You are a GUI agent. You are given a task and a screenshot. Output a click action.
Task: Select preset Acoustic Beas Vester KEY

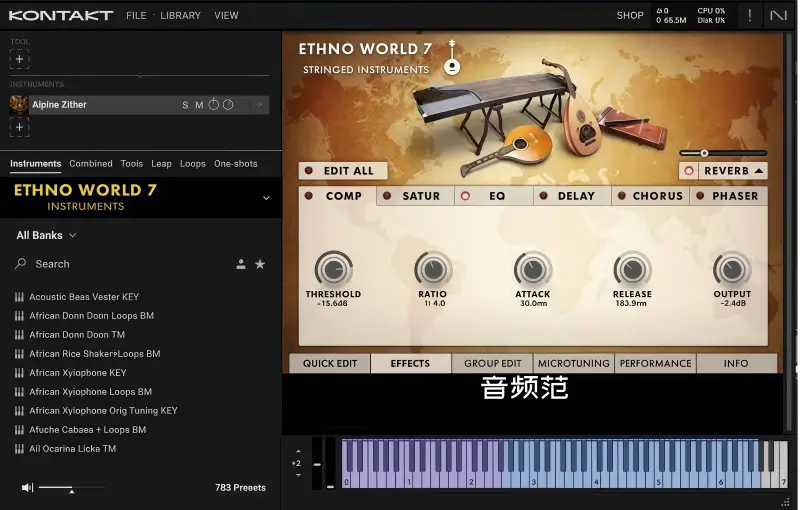84,297
